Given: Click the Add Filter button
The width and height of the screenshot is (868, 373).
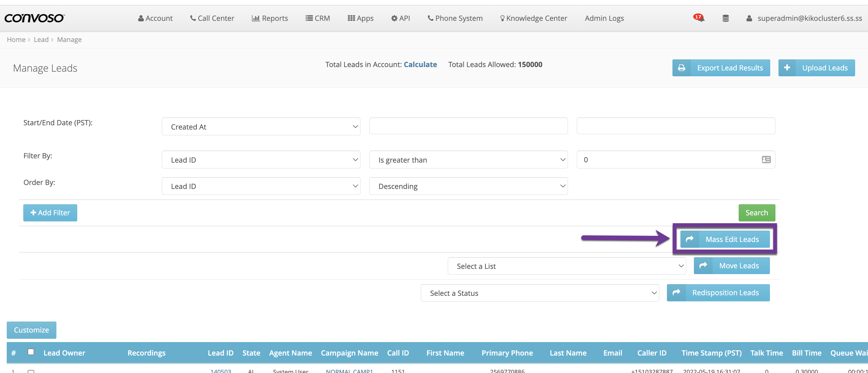Looking at the screenshot, I should click(50, 213).
